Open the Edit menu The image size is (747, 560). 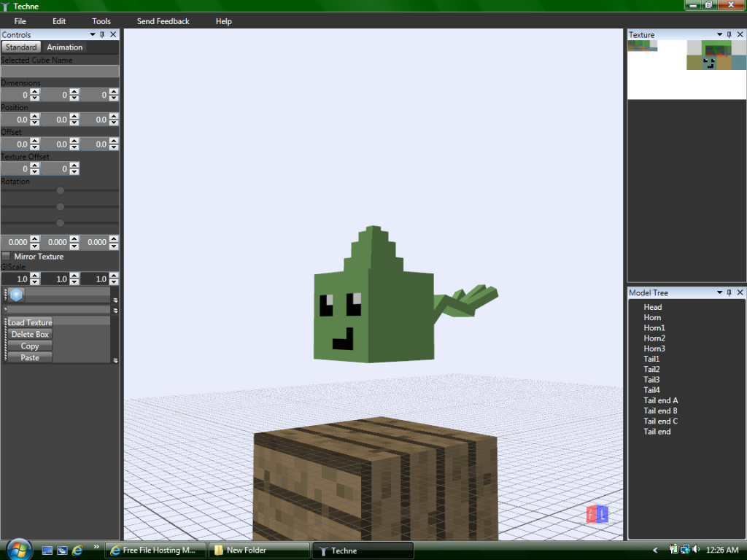pos(59,21)
